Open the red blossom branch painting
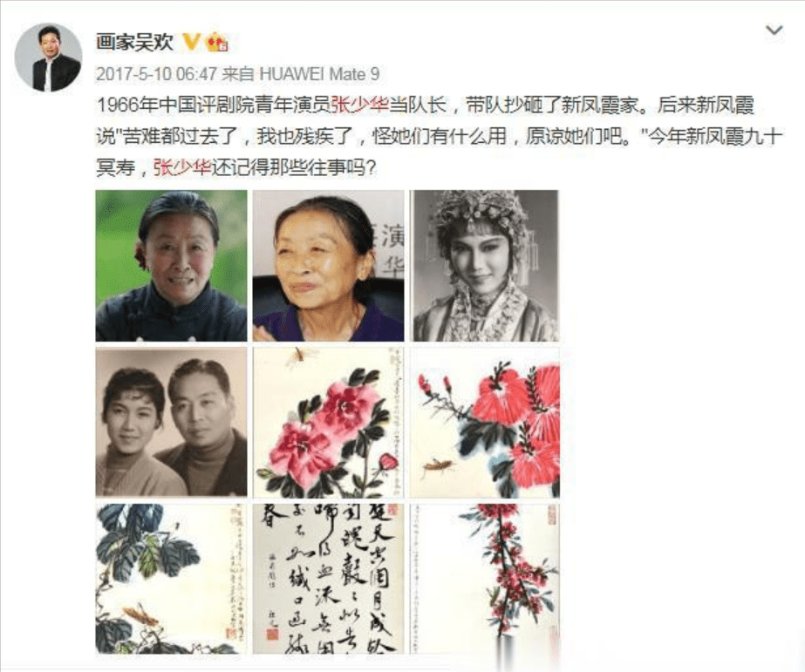The height and width of the screenshot is (672, 805). click(x=485, y=579)
